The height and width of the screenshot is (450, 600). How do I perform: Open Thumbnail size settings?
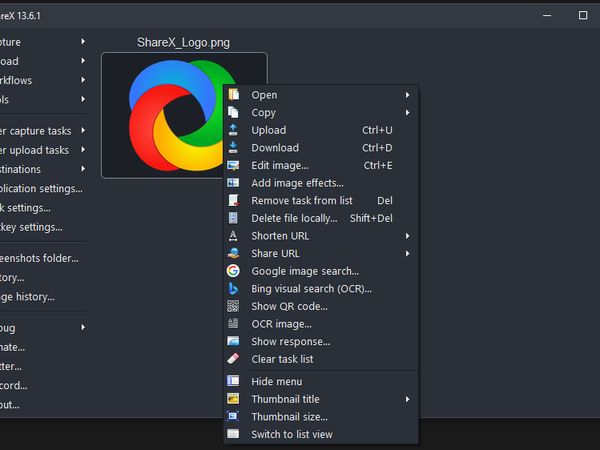[x=289, y=417]
